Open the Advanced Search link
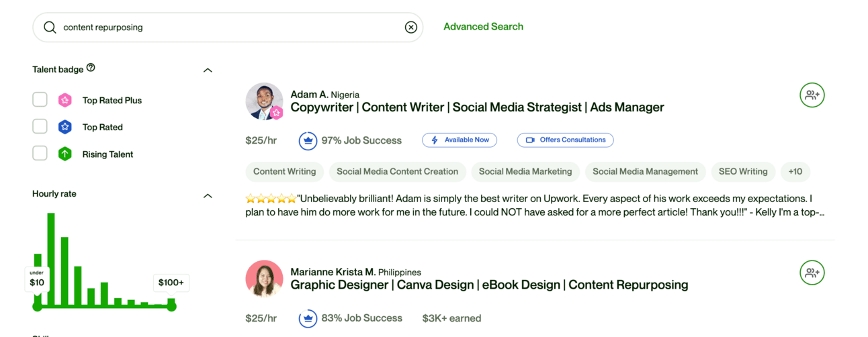 click(x=483, y=27)
